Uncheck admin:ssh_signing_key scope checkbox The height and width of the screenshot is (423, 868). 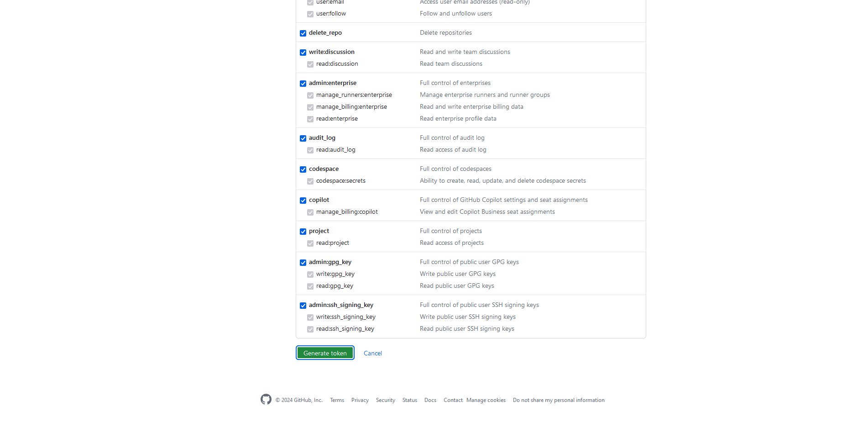tap(303, 306)
